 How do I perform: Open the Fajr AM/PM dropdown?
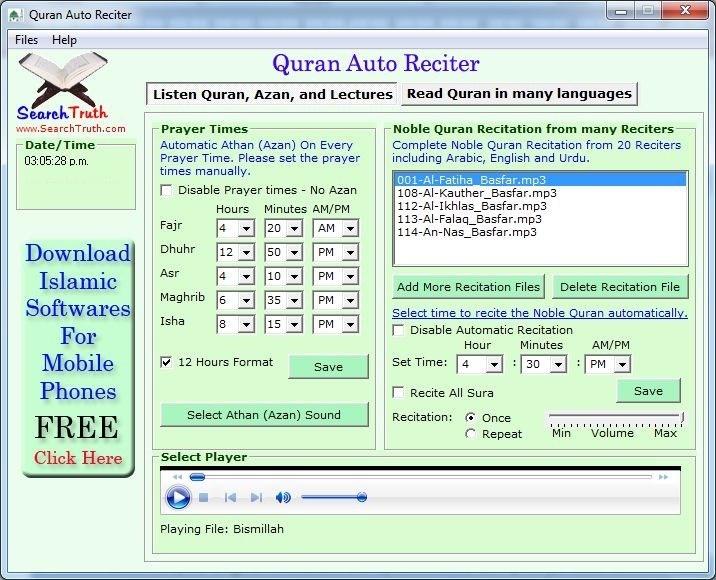(x=350, y=228)
